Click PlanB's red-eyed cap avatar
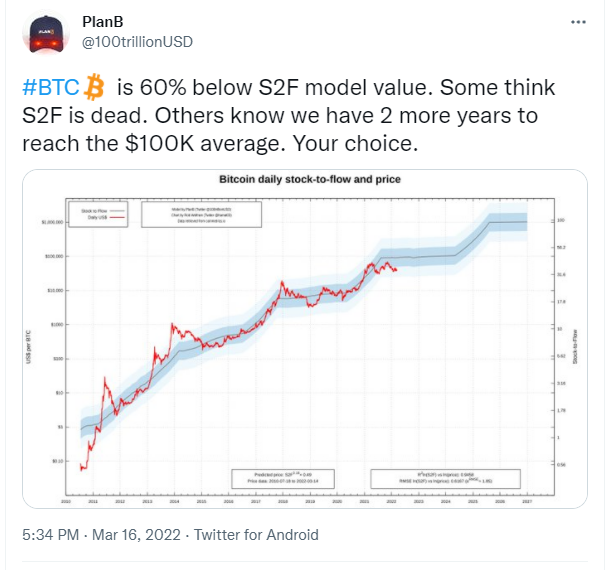Viewport: 610px width, 570px height. [46, 33]
